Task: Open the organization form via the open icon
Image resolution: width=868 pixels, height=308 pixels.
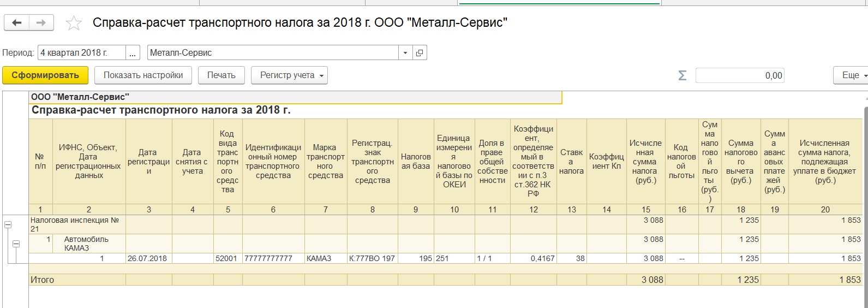Action: coord(420,53)
